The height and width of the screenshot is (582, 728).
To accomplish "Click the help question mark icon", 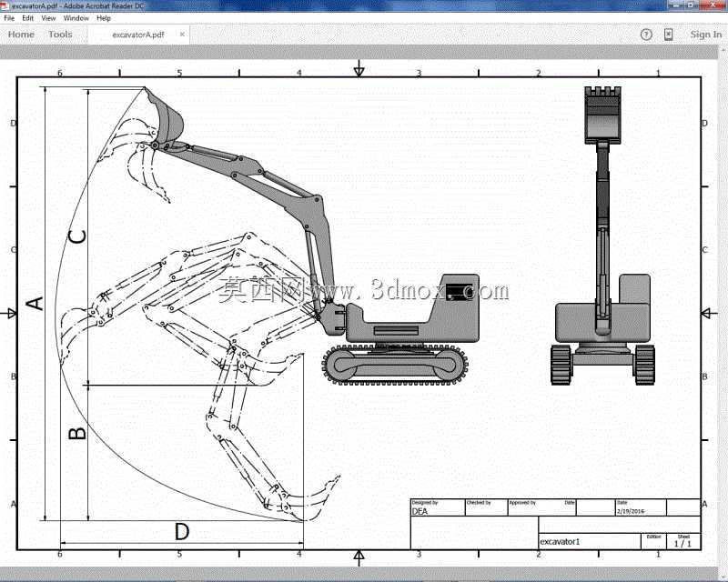I will click(646, 35).
